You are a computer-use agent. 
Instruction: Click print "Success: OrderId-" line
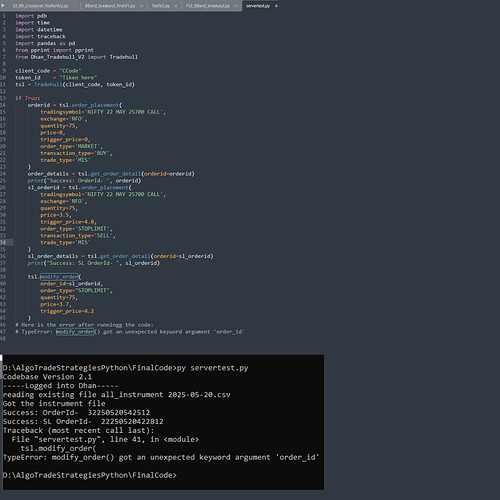pyautogui.click(x=84, y=181)
